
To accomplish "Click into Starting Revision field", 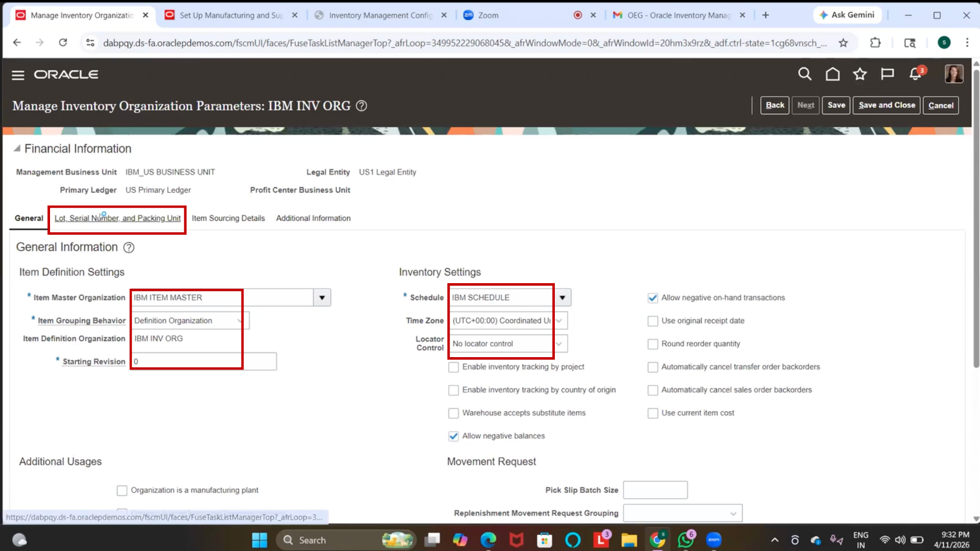I will 204,361.
